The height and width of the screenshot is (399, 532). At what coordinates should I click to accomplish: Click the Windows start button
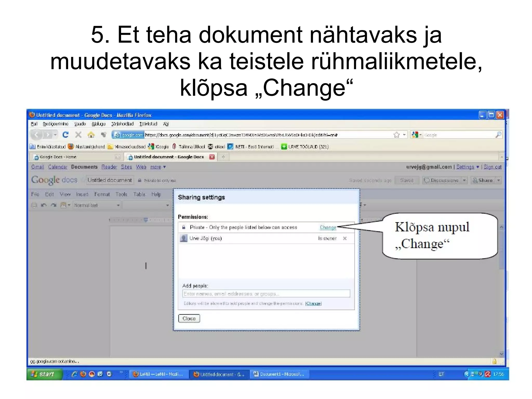point(44,374)
